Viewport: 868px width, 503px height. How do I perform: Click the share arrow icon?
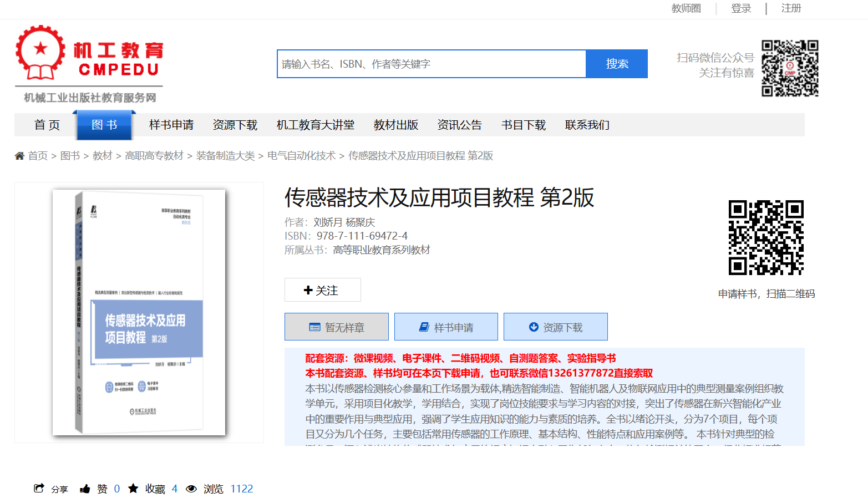tap(39, 489)
